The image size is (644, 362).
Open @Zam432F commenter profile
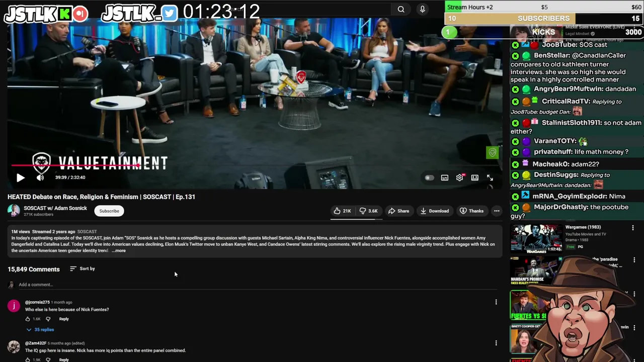36,343
